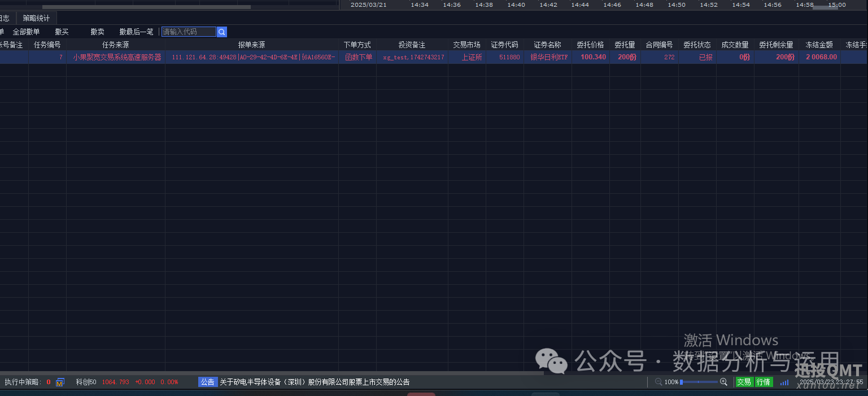Click the 执行中策略 status label

[23, 382]
